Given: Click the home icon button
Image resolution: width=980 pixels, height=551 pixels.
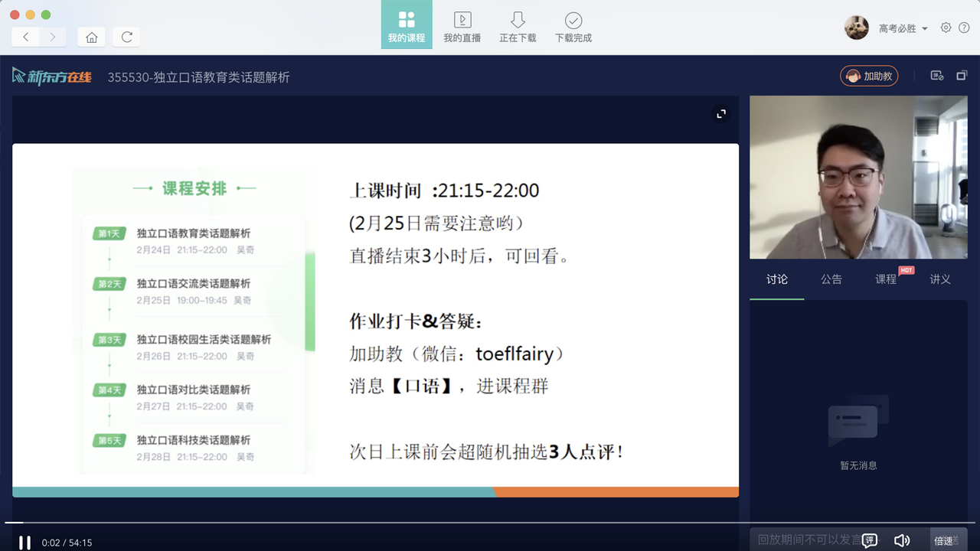Looking at the screenshot, I should tap(91, 37).
